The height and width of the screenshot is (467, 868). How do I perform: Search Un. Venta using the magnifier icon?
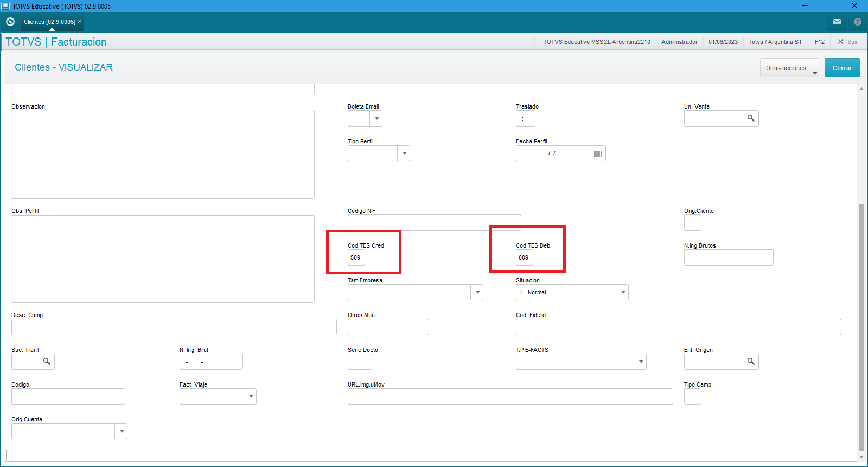(751, 118)
